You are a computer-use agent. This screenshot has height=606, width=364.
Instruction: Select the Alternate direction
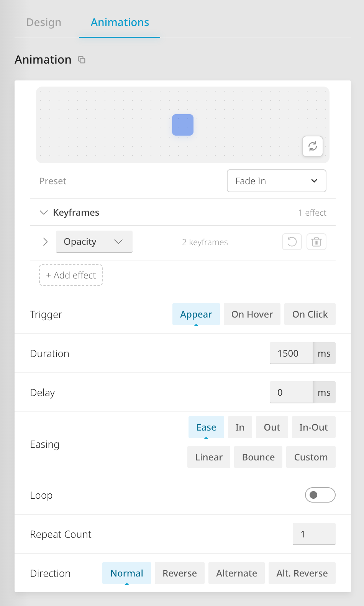(236, 573)
